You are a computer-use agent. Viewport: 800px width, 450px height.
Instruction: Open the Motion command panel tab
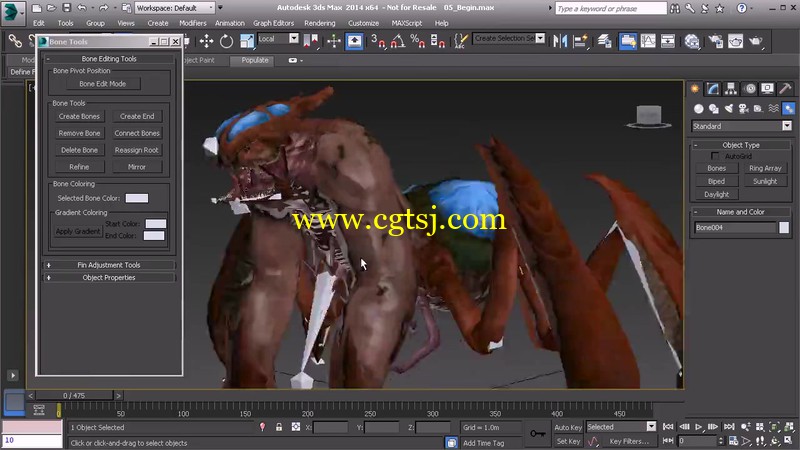749,89
